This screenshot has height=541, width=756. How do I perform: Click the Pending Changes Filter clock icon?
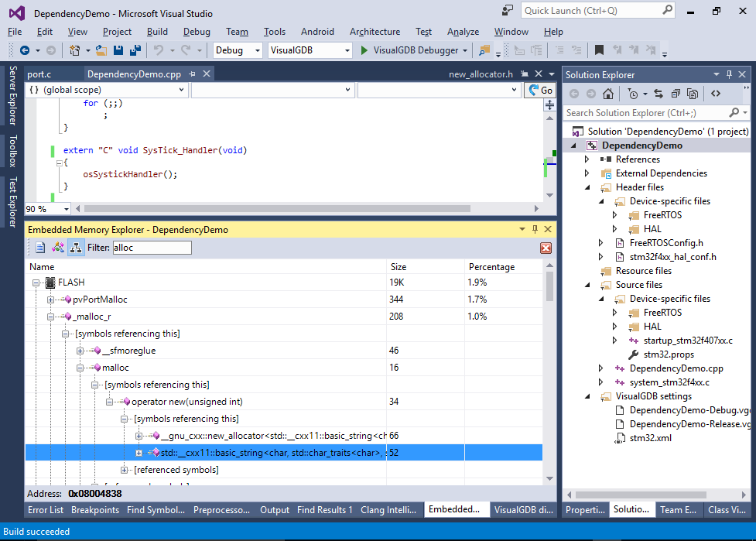pyautogui.click(x=633, y=94)
